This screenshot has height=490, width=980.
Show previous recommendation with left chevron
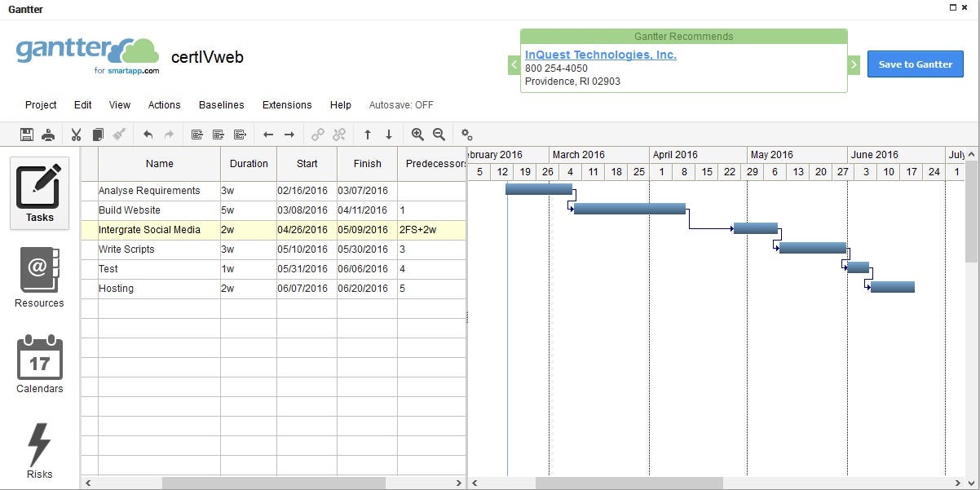pos(514,64)
